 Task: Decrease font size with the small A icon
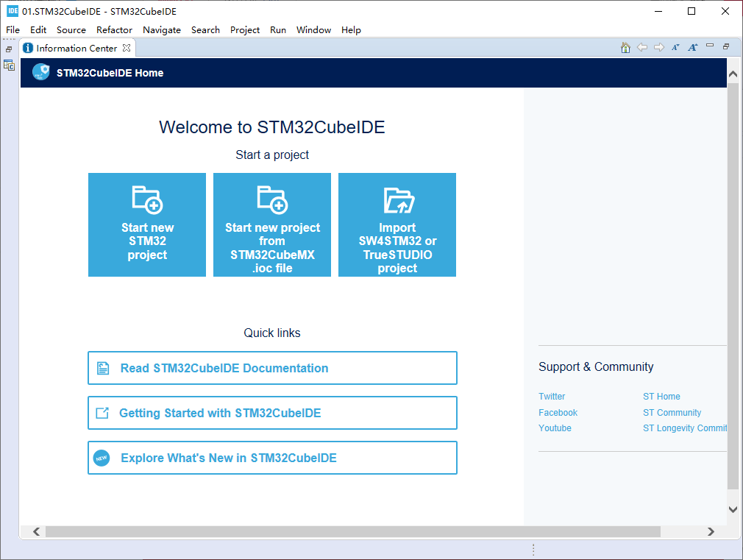[676, 47]
